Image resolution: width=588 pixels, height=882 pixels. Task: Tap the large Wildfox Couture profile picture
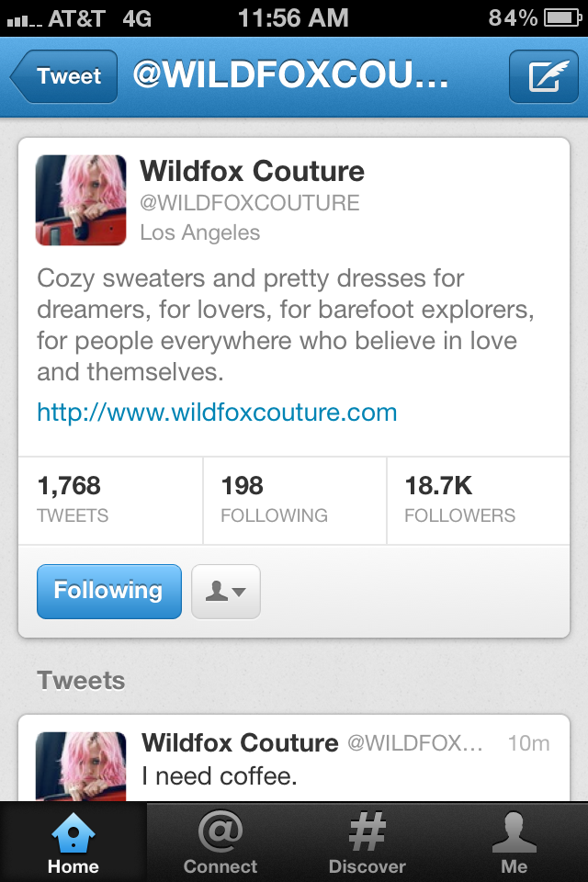point(81,200)
